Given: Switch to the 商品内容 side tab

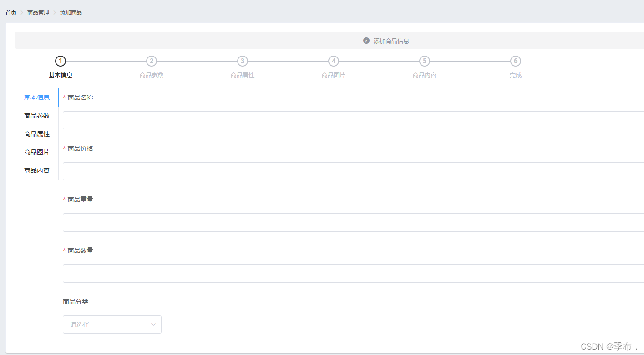Looking at the screenshot, I should click(37, 170).
